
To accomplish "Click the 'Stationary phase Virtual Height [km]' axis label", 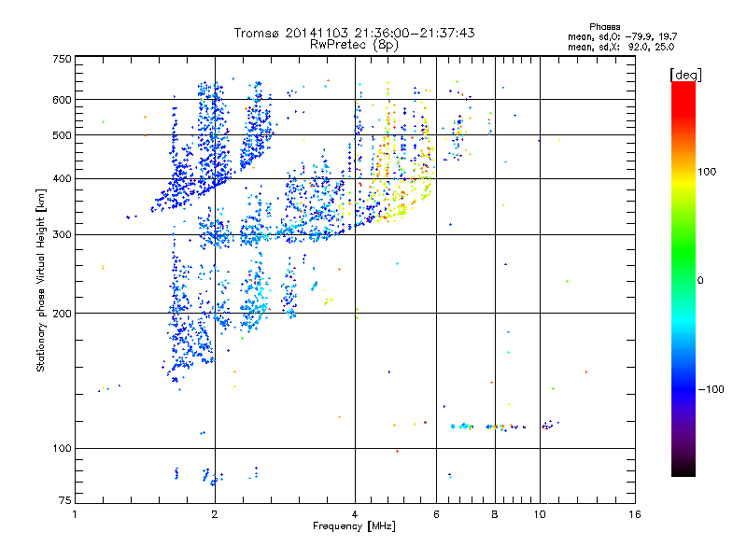I will pos(41,281).
